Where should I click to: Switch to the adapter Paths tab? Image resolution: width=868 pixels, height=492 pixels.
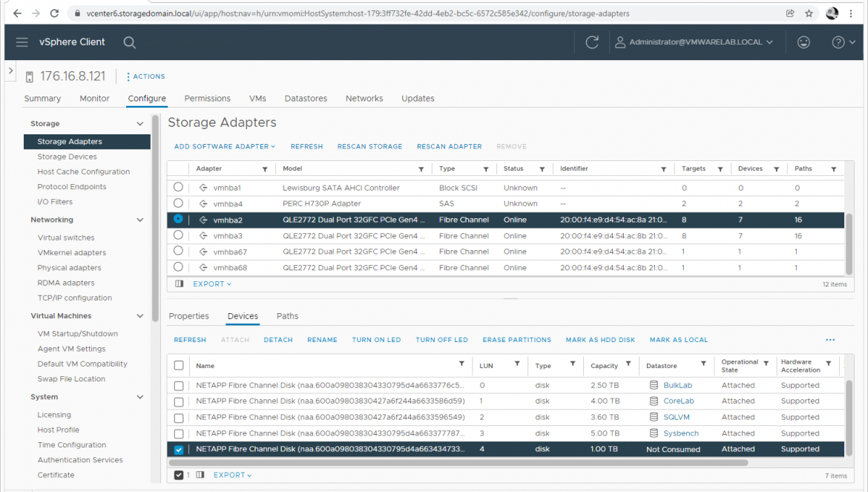tap(287, 316)
